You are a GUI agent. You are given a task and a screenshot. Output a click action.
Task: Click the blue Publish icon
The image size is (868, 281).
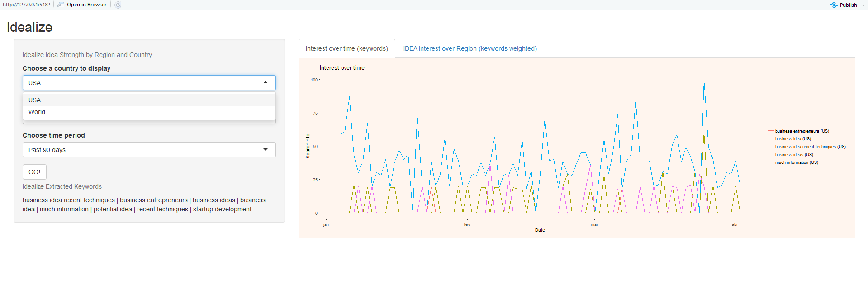point(834,5)
